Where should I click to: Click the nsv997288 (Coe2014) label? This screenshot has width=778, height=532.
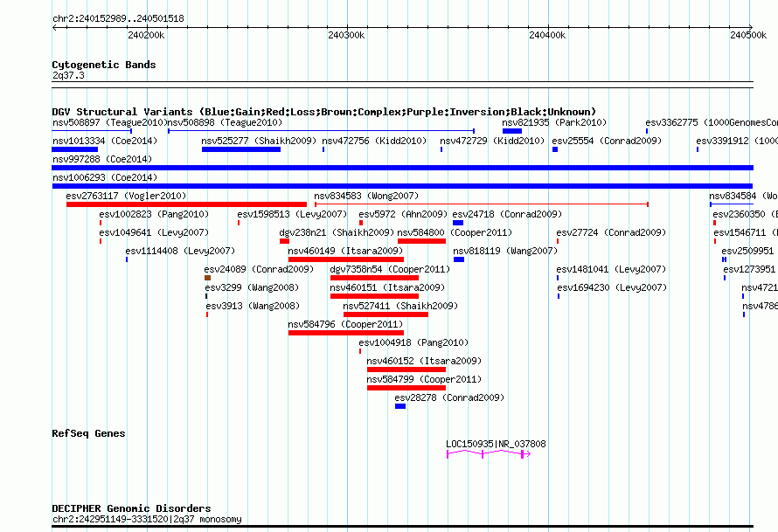point(102,159)
